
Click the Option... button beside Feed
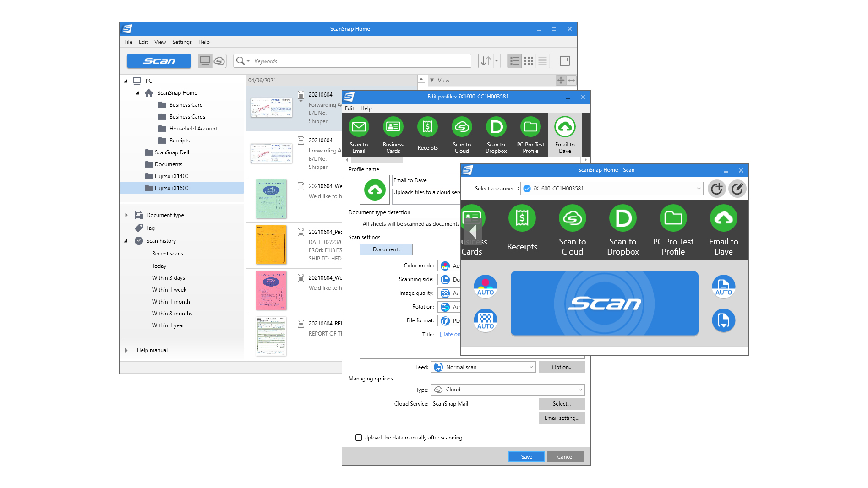point(562,367)
